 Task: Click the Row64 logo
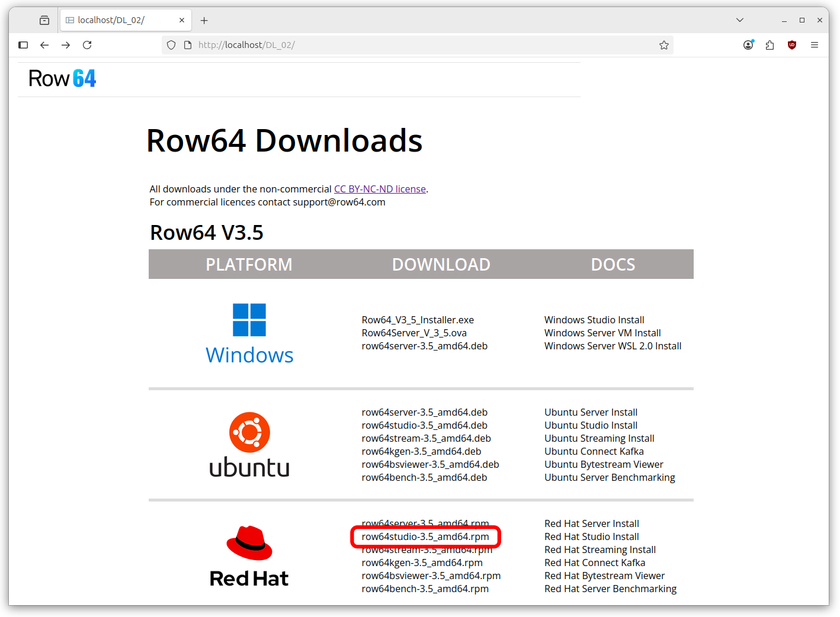[x=62, y=79]
